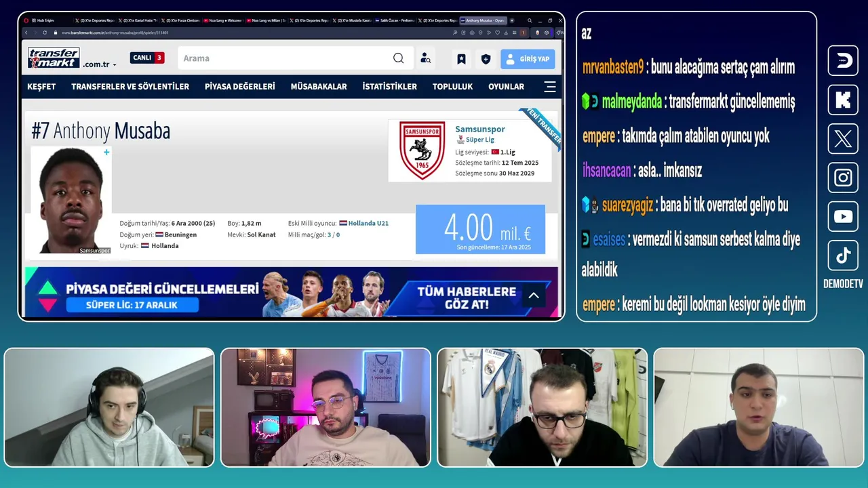Click the top D-shaped platform icon
The width and height of the screenshot is (868, 488).
(843, 60)
